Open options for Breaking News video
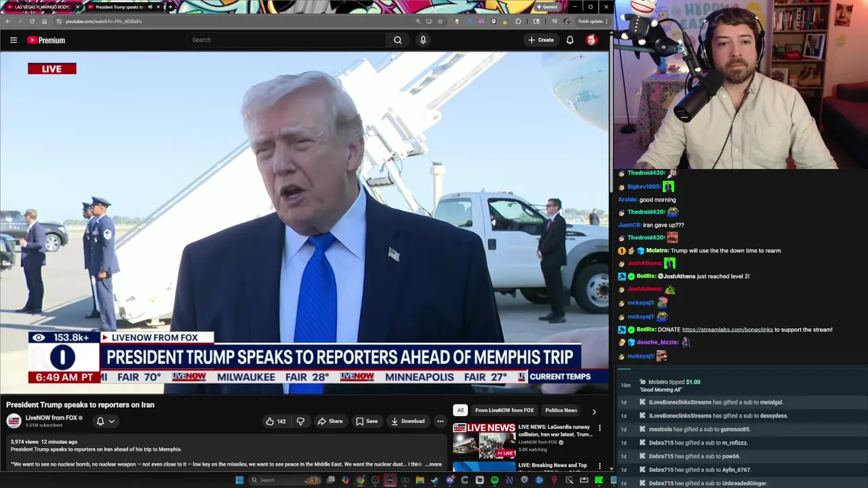The width and height of the screenshot is (868, 488). point(599,466)
